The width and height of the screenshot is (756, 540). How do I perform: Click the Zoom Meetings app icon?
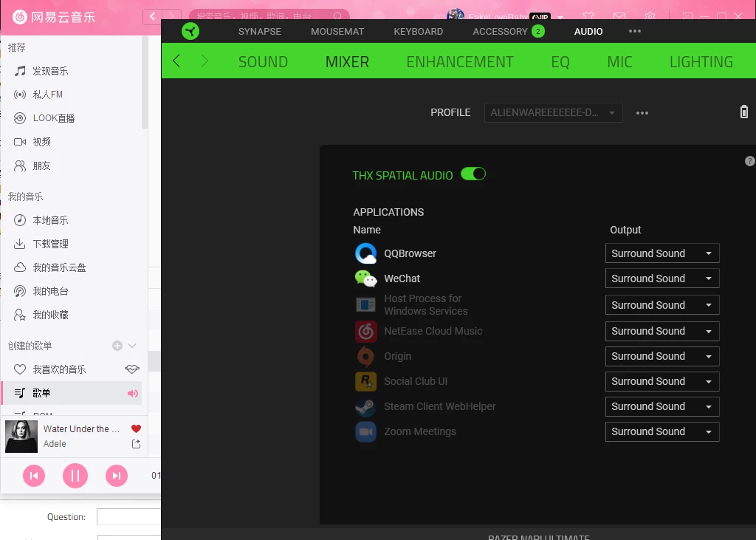pos(365,431)
